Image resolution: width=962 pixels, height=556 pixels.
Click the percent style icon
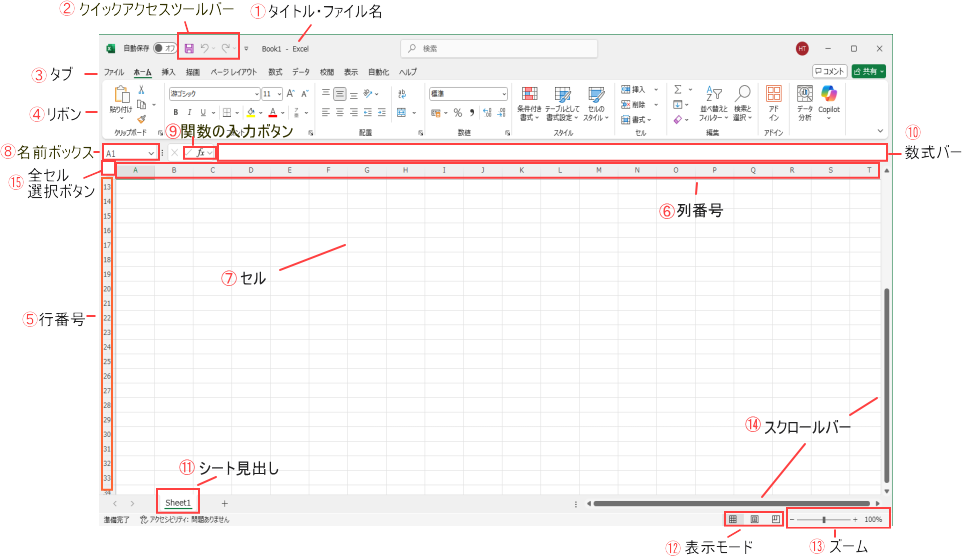point(458,113)
